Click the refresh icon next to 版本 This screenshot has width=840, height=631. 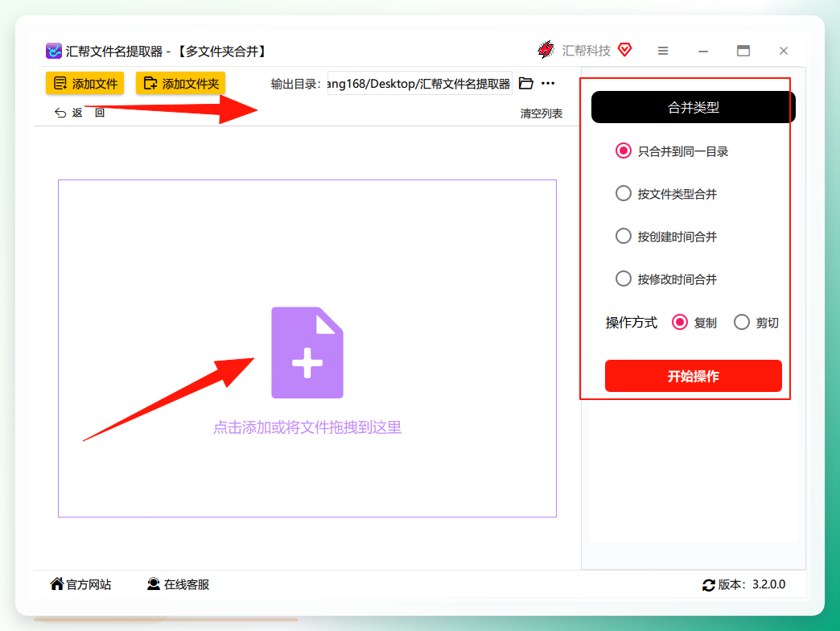click(708, 585)
